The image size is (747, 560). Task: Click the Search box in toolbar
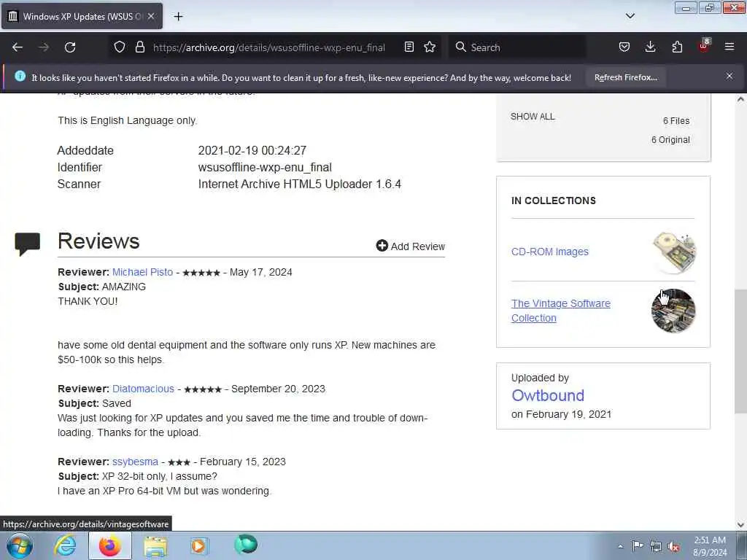click(x=517, y=47)
